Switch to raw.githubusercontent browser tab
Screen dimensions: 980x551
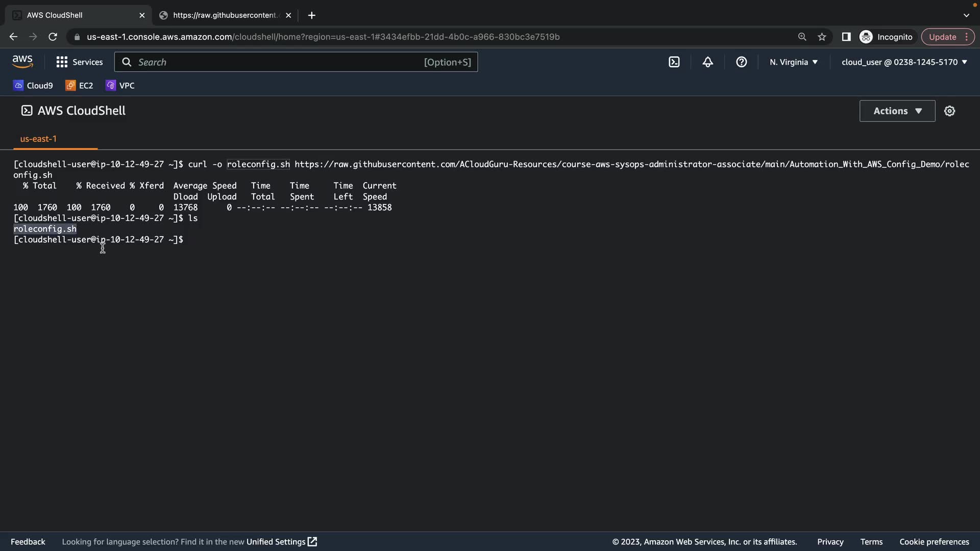225,15
